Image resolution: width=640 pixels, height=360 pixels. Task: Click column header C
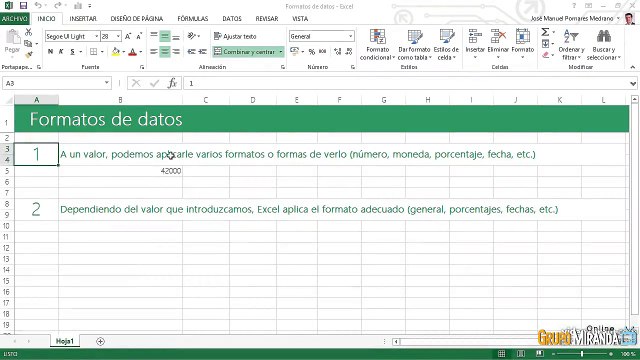(x=206, y=100)
